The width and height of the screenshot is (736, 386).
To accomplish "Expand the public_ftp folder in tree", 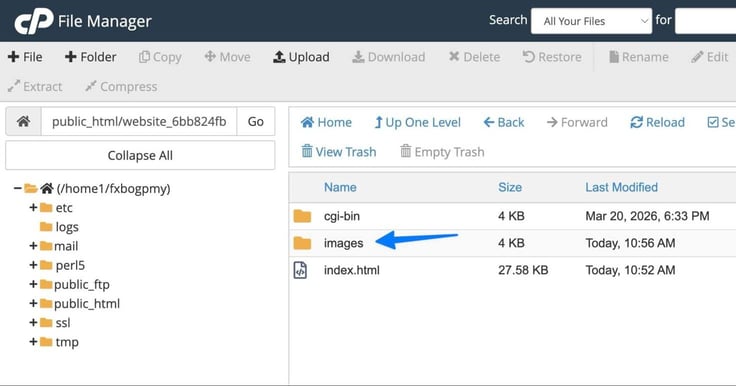I will coord(33,285).
